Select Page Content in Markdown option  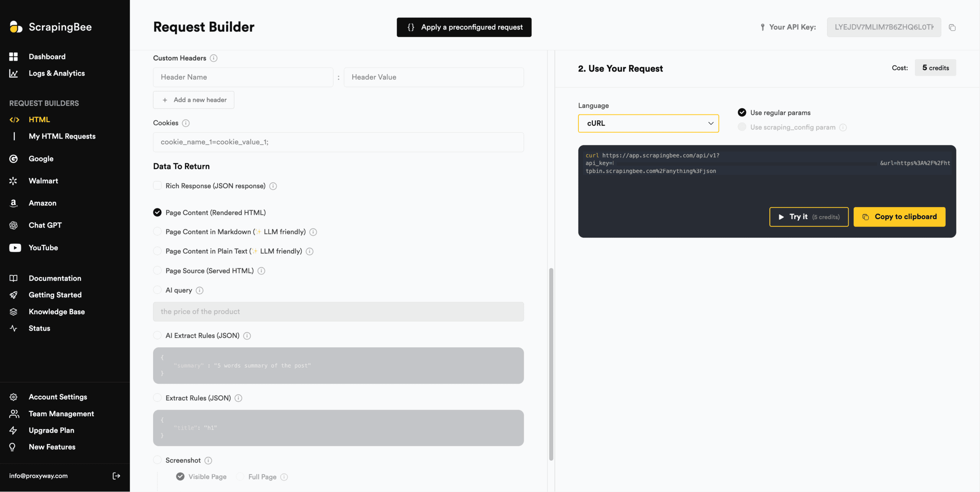pyautogui.click(x=157, y=231)
